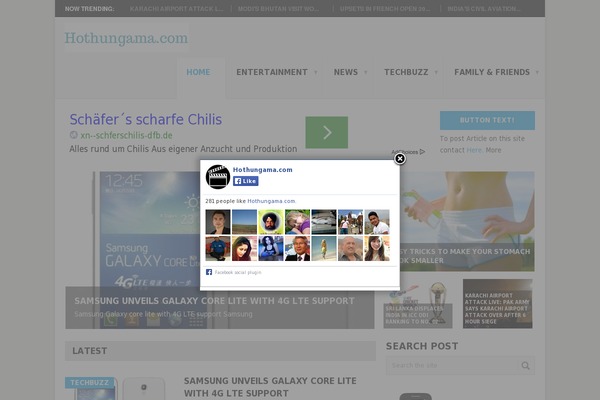600x400 pixels.
Task: Click the Facebook Like button
Action: [x=246, y=181]
